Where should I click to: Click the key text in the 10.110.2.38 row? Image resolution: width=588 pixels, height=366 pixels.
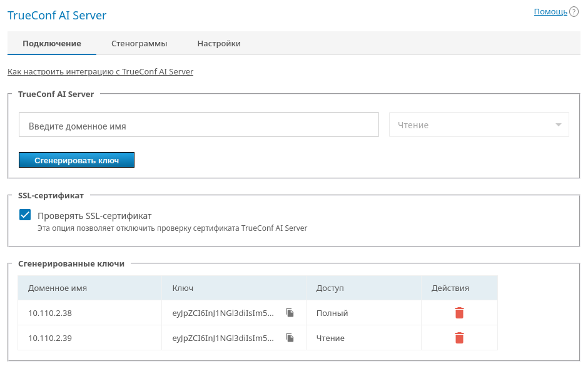tap(223, 313)
